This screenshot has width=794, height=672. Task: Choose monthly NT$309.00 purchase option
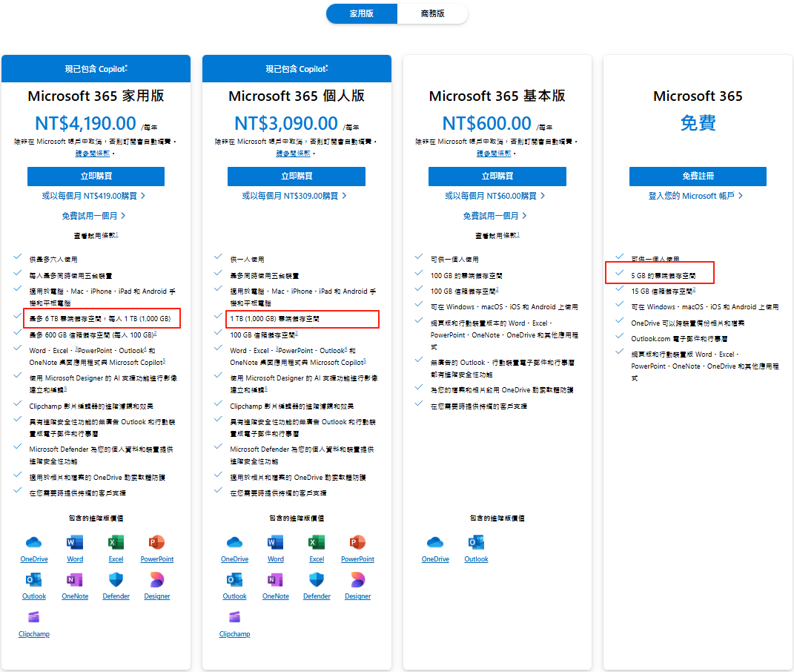294,196
